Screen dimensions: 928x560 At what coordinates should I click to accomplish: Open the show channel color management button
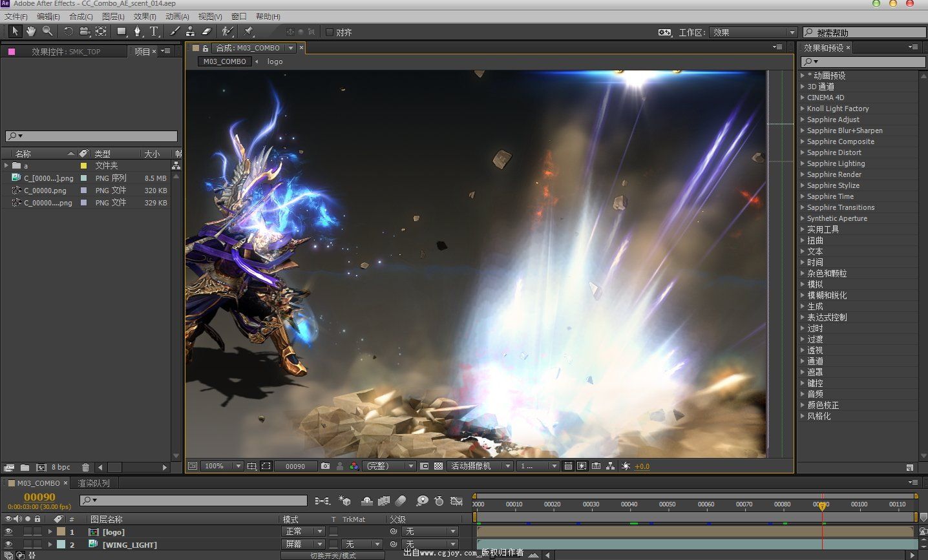pos(354,466)
